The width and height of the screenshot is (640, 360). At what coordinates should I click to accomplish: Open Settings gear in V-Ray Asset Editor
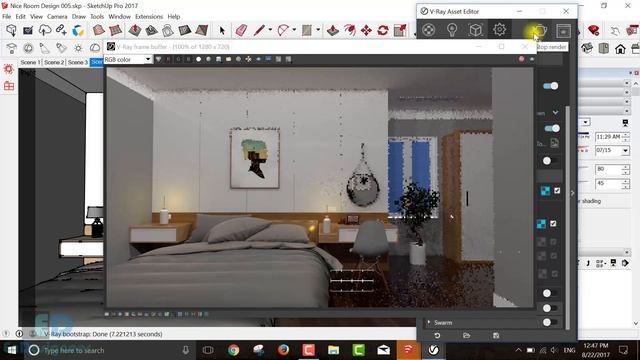(x=499, y=30)
